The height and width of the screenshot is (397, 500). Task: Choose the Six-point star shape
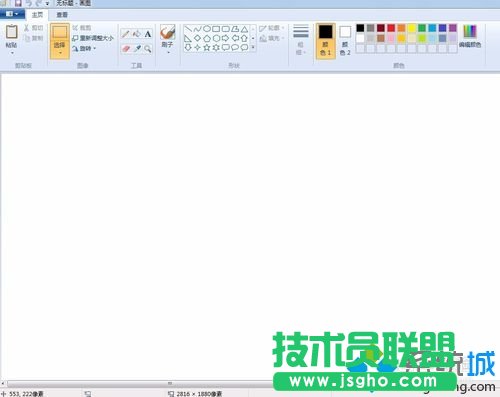click(x=216, y=48)
